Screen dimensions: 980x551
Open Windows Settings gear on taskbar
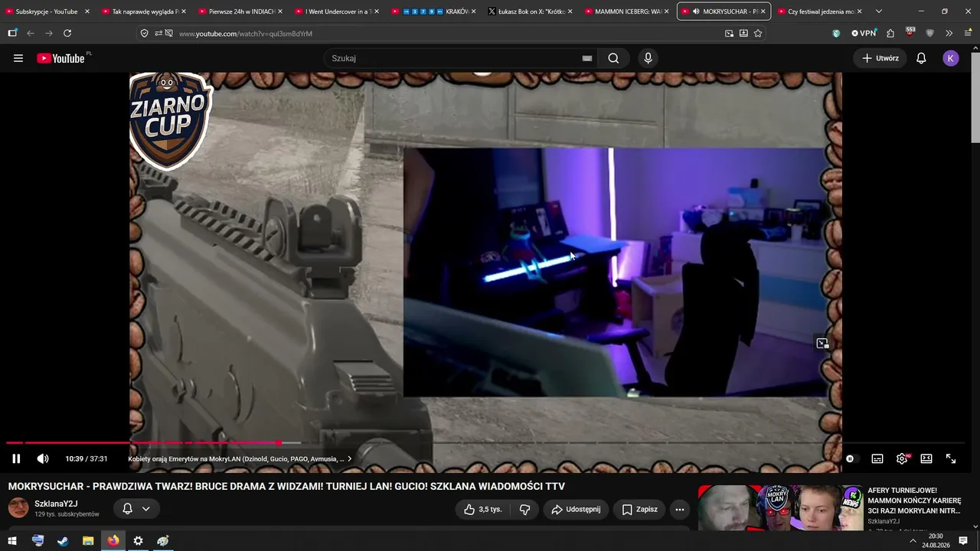(138, 541)
